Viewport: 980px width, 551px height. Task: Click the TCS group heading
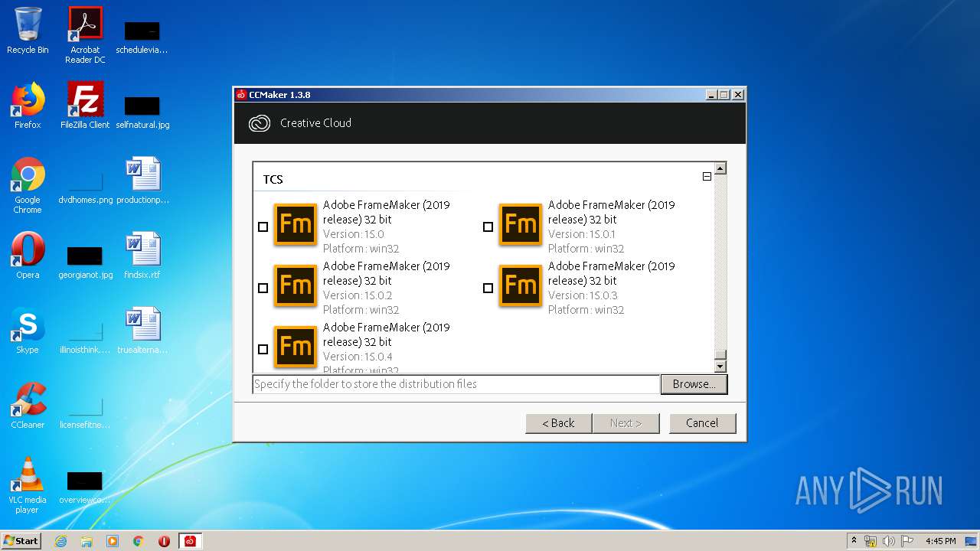(x=273, y=180)
